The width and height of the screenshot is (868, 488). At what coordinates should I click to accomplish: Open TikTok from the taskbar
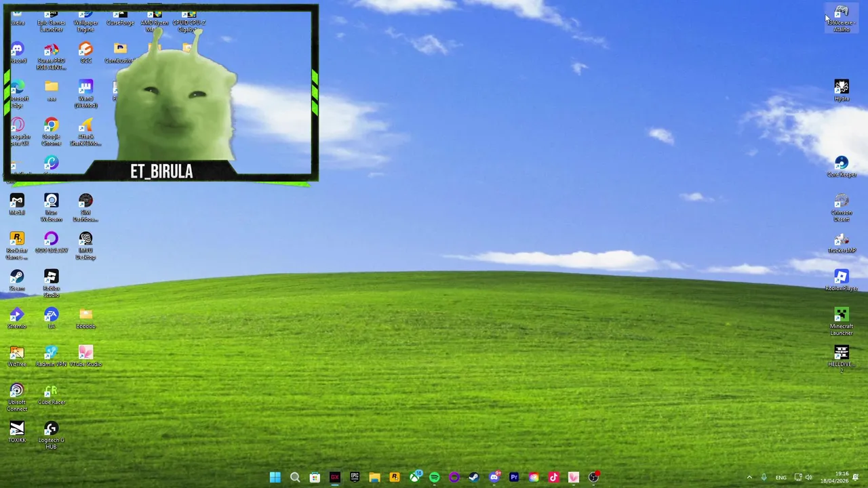pyautogui.click(x=553, y=477)
